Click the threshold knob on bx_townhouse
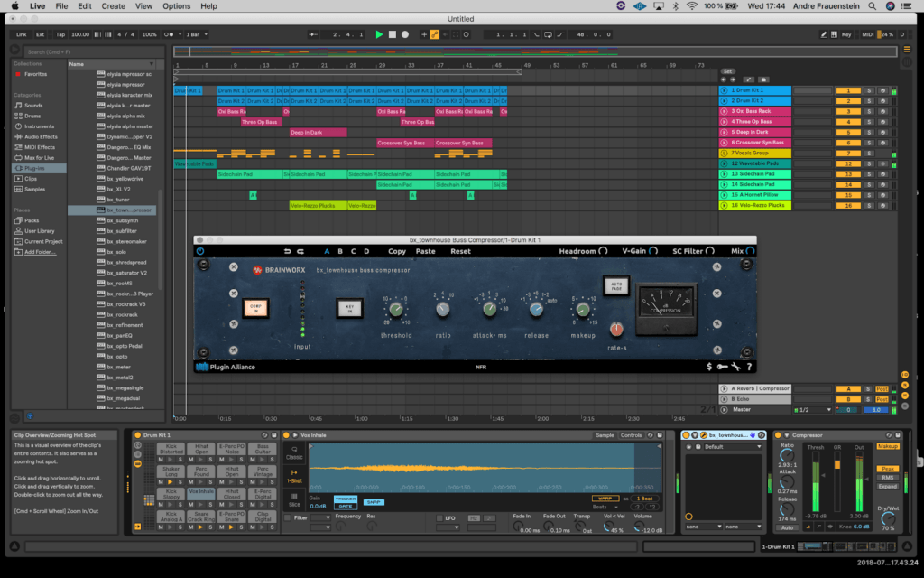Viewport: 924px width, 578px height. 396,309
